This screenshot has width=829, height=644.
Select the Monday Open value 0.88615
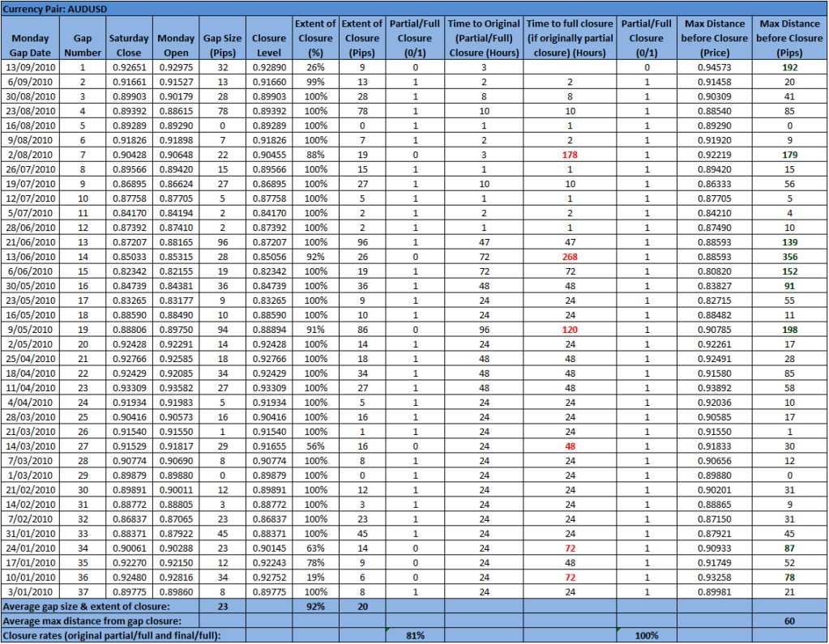176,111
